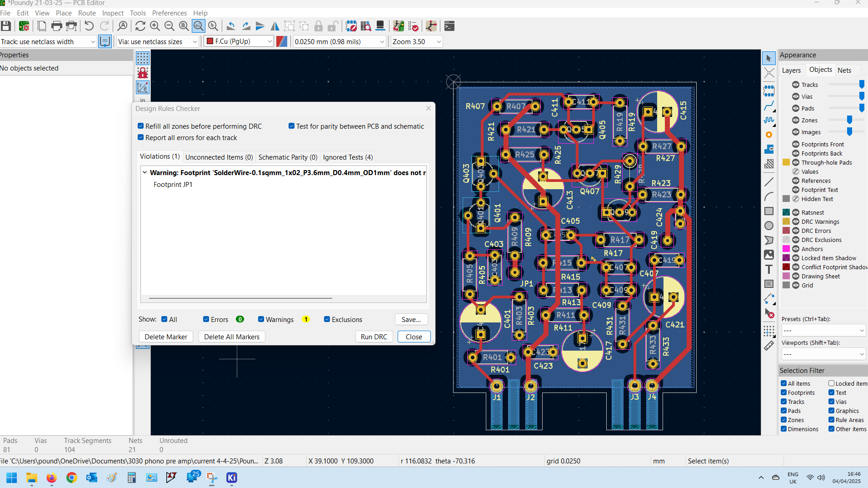This screenshot has height=488, width=868.
Task: Click Delete All Markers button
Action: (232, 337)
